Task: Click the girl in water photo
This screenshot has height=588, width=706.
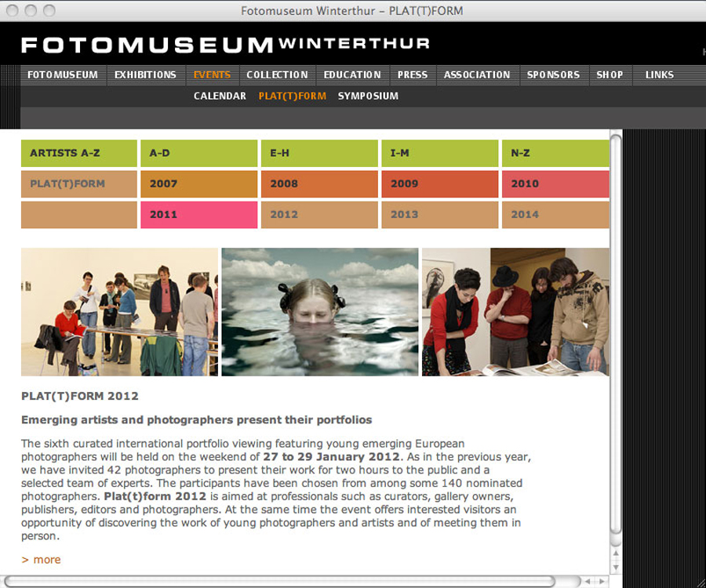Action: 320,312
